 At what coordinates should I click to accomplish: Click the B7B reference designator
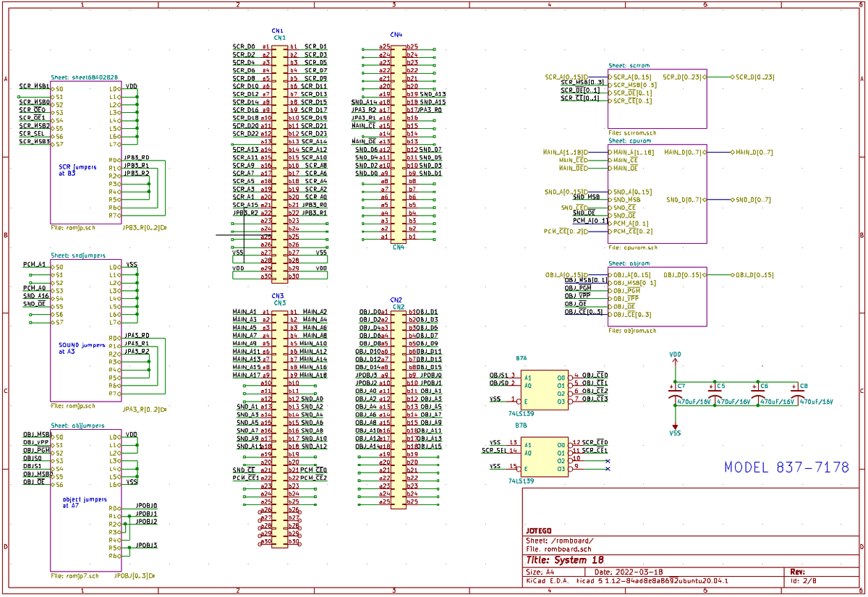[521, 425]
